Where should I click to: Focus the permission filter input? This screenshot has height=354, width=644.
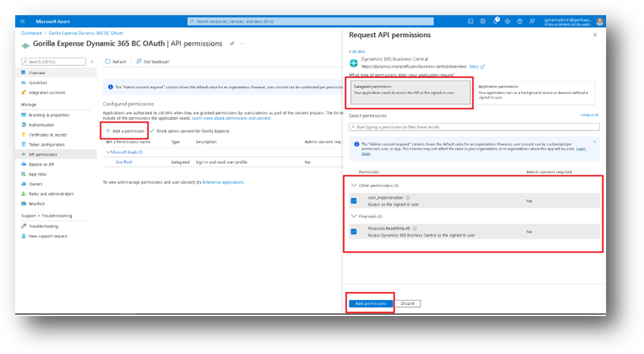click(x=474, y=127)
